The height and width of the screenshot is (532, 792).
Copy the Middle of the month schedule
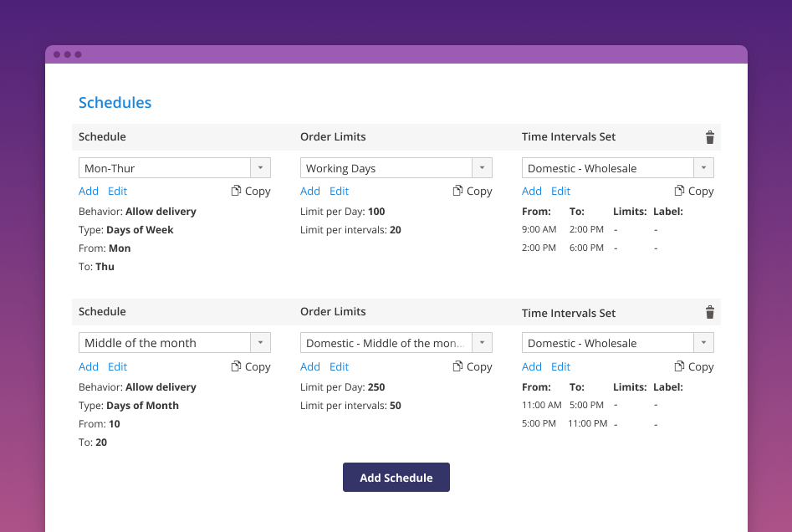tap(251, 366)
